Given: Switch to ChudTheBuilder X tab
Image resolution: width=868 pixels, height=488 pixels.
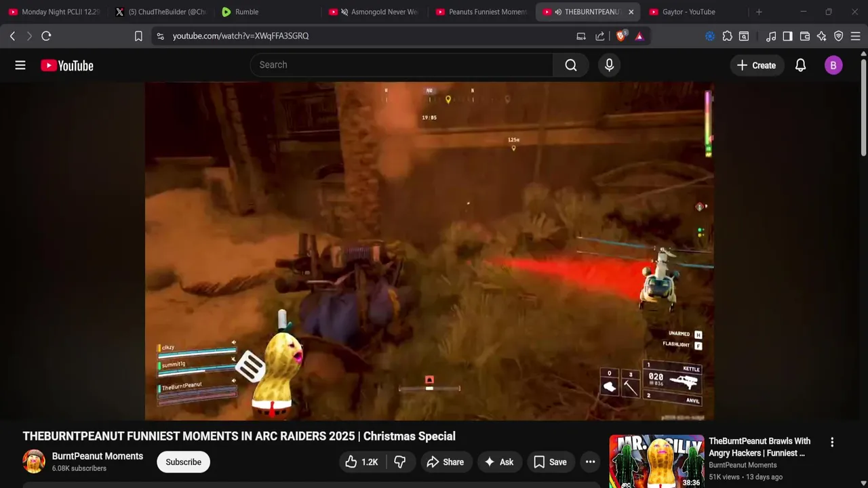Looking at the screenshot, I should click(161, 12).
